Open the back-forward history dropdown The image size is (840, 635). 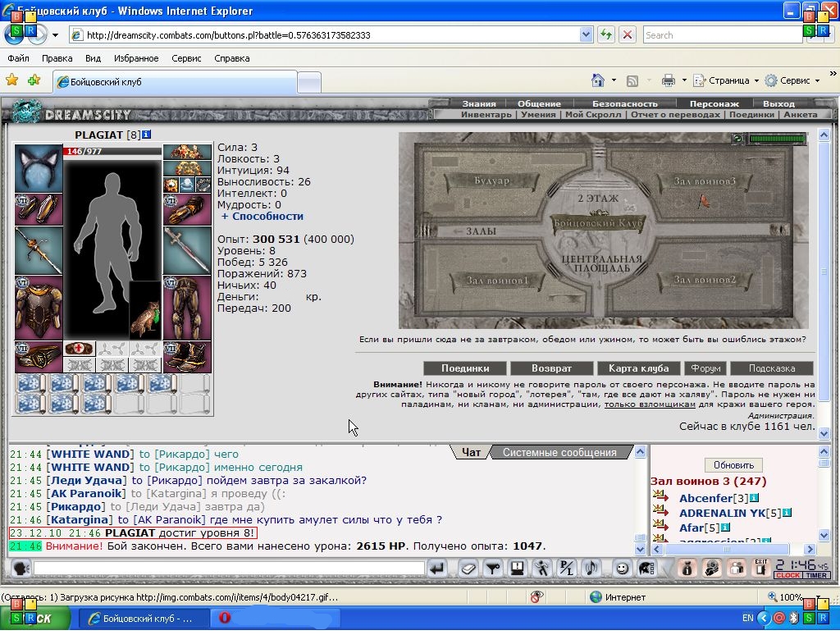(55, 35)
